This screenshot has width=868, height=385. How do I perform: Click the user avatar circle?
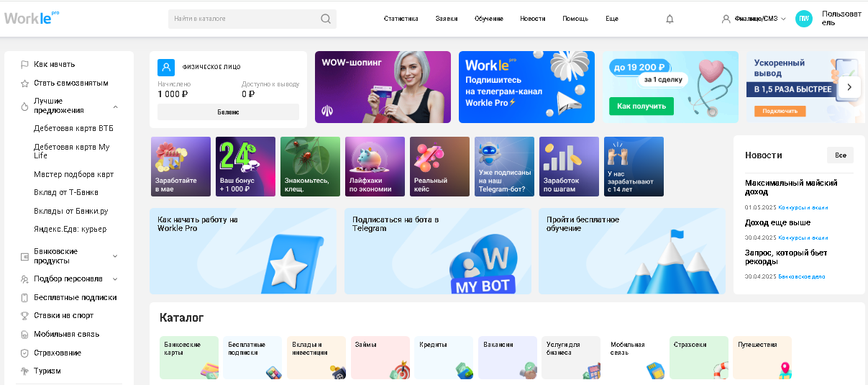point(803,19)
